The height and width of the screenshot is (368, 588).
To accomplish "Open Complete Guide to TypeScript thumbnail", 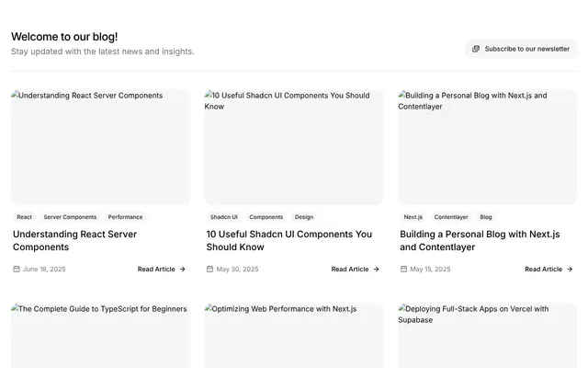I will pos(100,336).
